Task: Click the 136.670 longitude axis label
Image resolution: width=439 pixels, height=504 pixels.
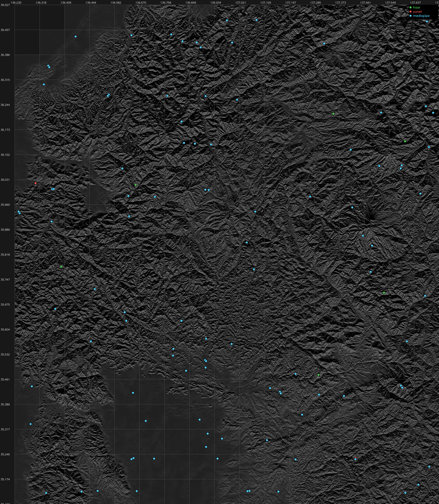Action: click(x=141, y=3)
